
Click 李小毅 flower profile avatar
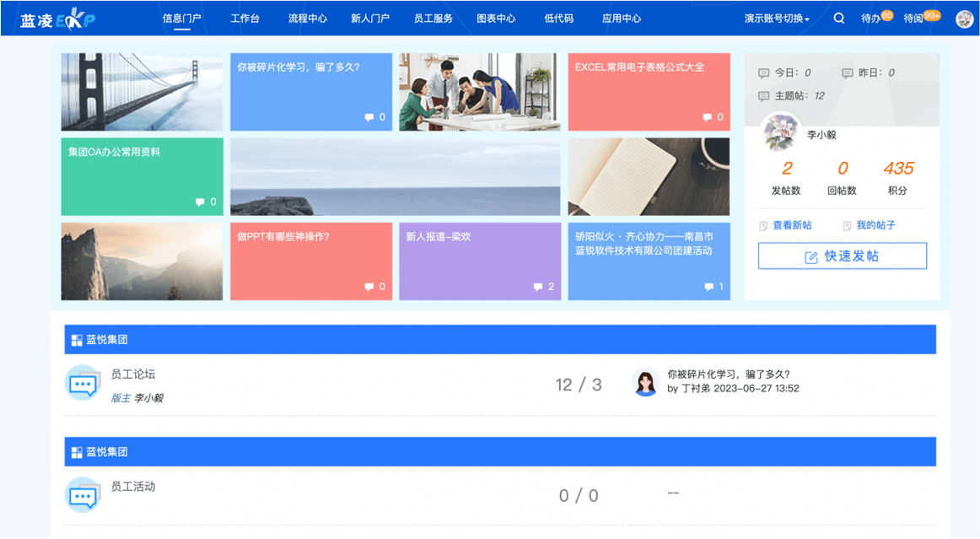point(780,133)
